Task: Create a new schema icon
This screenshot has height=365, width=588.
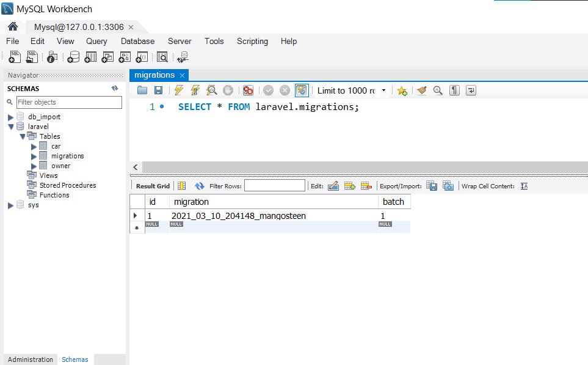Action: click(73, 57)
